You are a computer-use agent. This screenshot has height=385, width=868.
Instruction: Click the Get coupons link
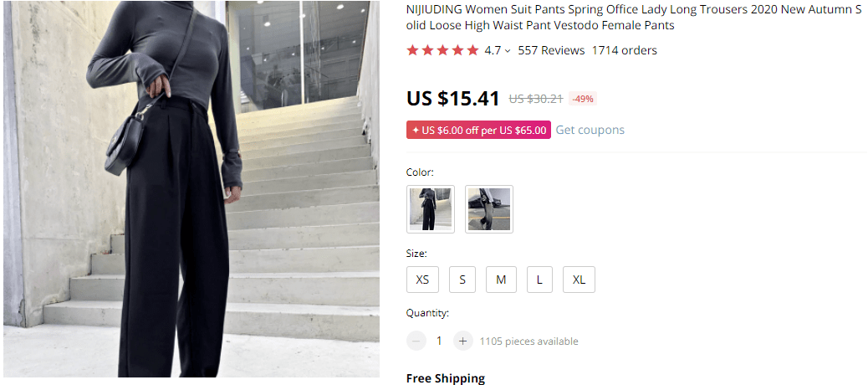(x=590, y=130)
